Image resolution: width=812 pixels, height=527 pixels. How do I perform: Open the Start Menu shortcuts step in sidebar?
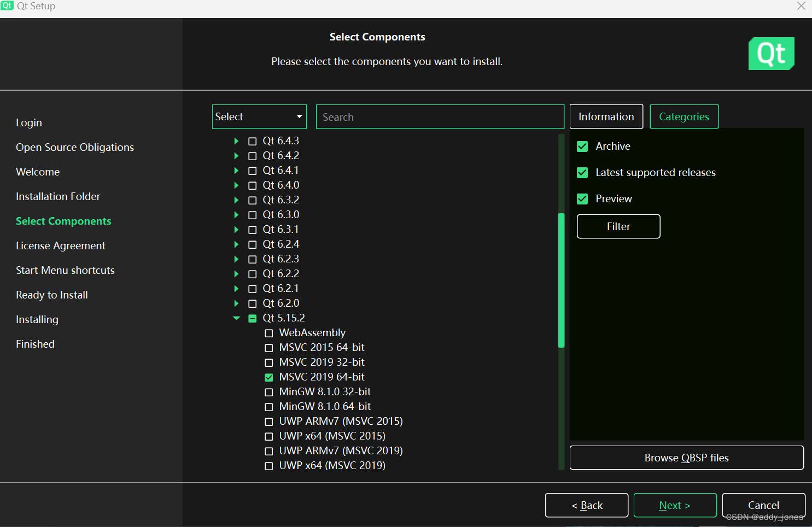[x=65, y=270]
